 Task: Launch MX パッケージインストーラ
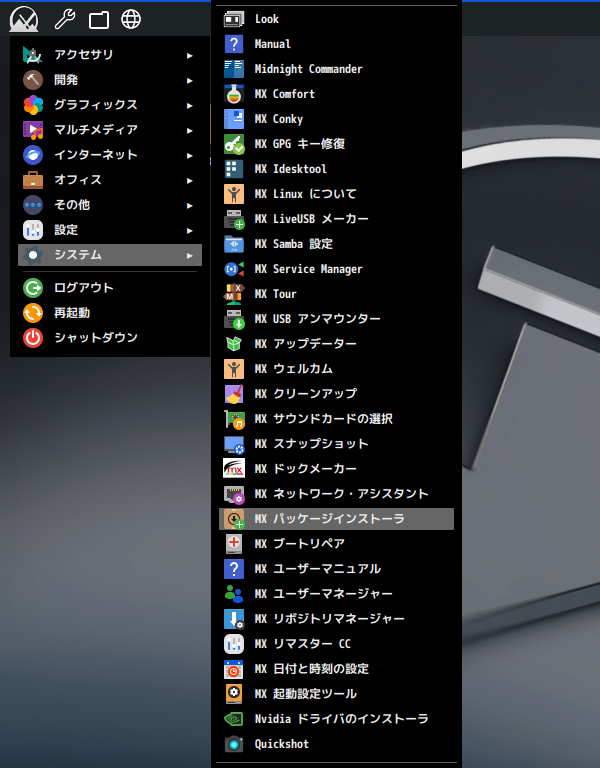(336, 519)
